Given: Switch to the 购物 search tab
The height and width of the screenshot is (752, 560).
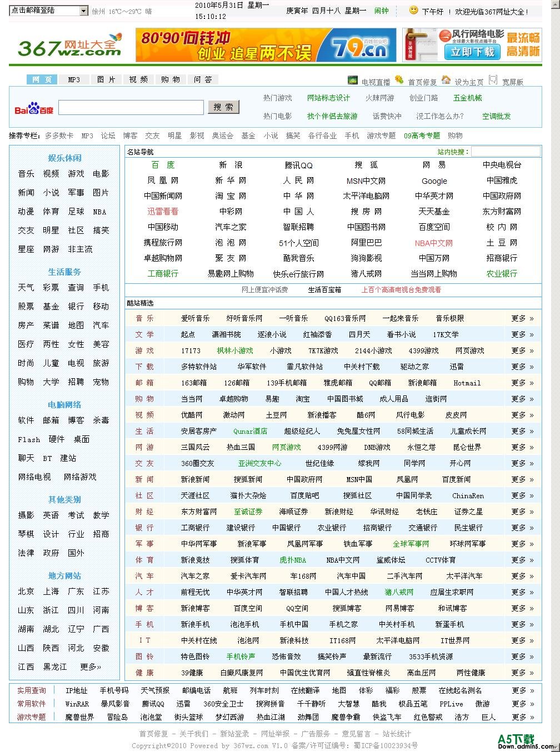Looking at the screenshot, I should (x=171, y=79).
